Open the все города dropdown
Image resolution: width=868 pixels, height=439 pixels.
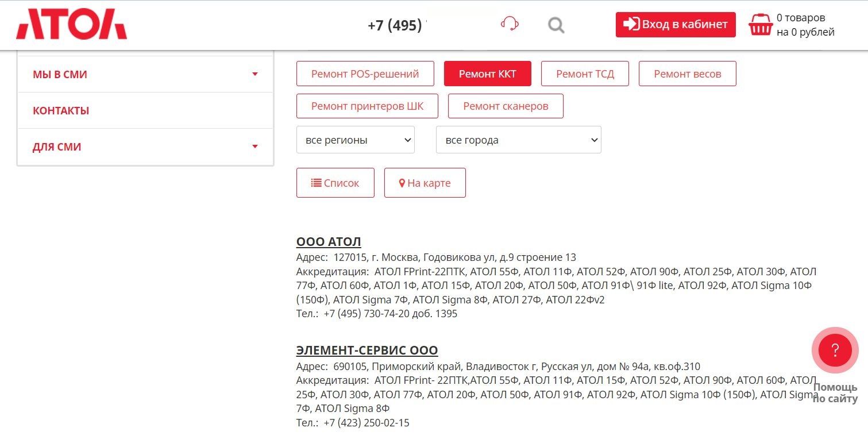[519, 140]
